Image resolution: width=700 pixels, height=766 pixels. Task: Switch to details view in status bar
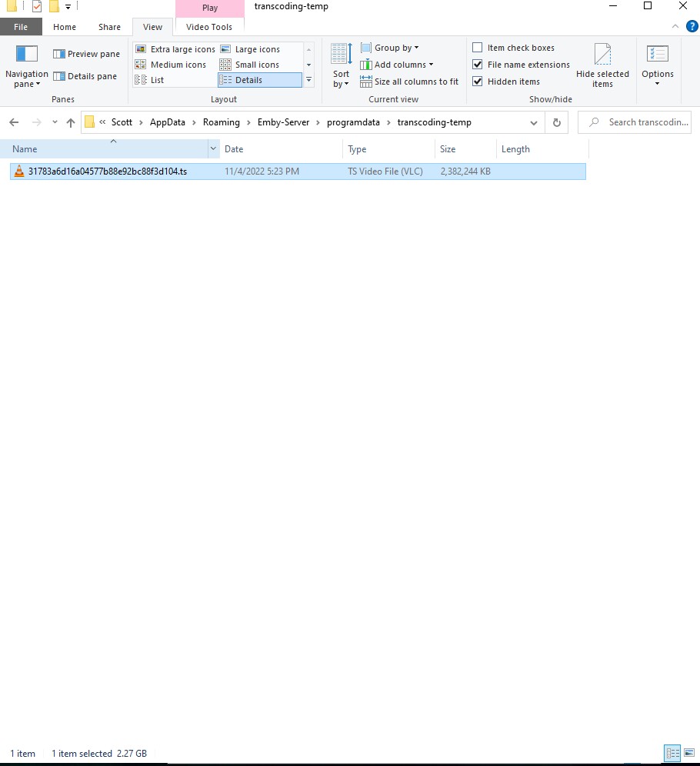672,753
